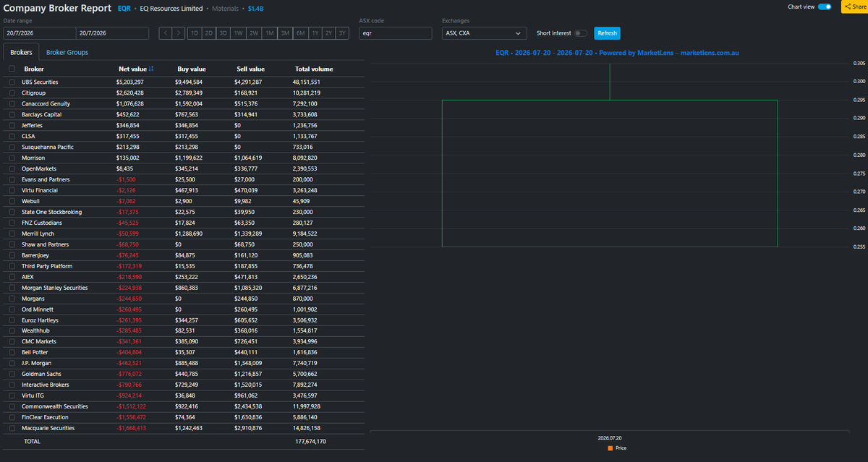Choose the 3D range button
Image resolution: width=868 pixels, height=462 pixels.
223,33
